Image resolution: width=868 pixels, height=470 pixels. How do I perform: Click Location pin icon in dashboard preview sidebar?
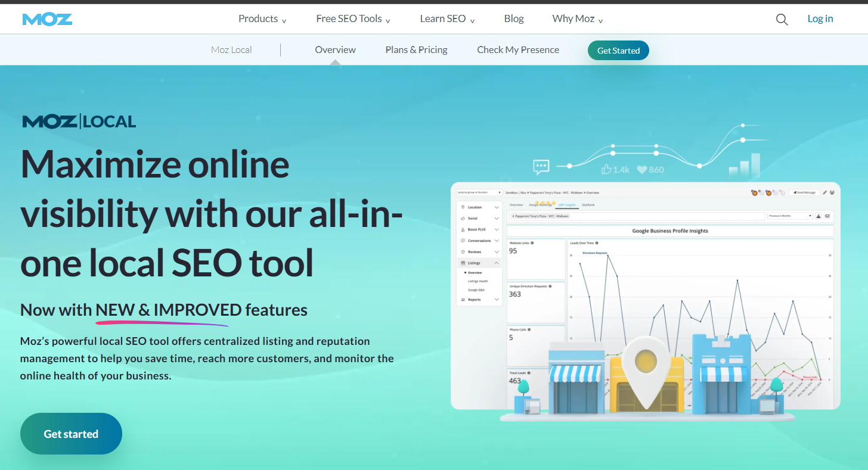463,207
